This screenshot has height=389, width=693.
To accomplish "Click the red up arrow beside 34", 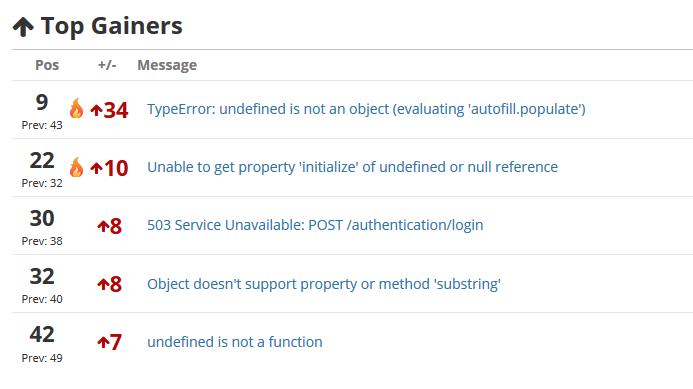I will tap(96, 110).
